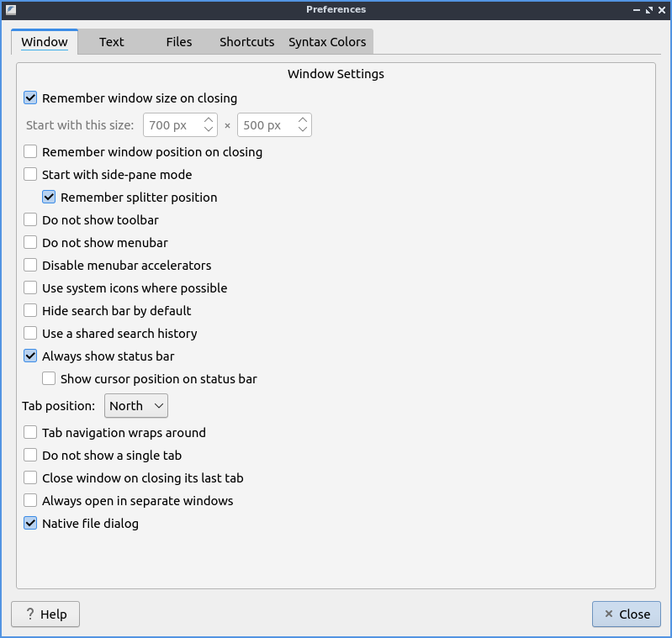Screen dimensions: 672x638
Task: Open the Tab position dropdown
Action: (x=136, y=406)
